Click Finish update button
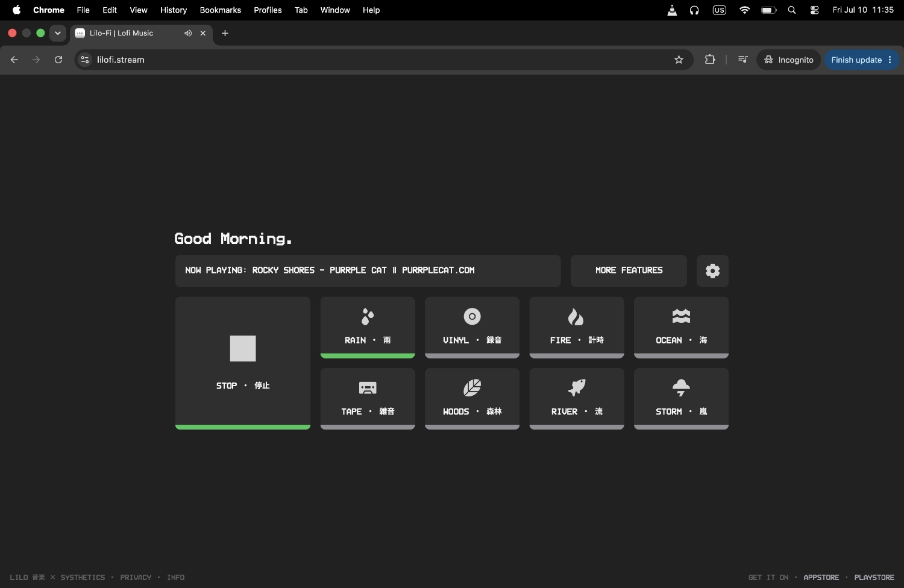Image resolution: width=904 pixels, height=588 pixels. (x=856, y=60)
